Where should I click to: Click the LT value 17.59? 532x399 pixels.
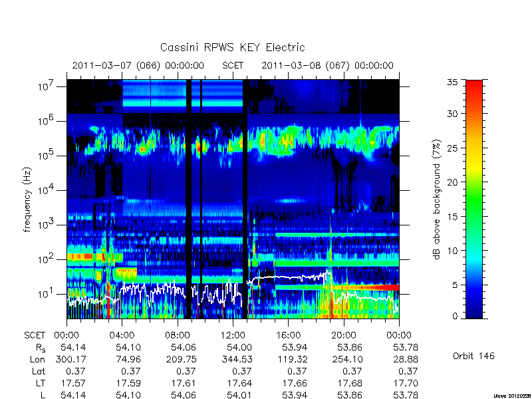128,383
